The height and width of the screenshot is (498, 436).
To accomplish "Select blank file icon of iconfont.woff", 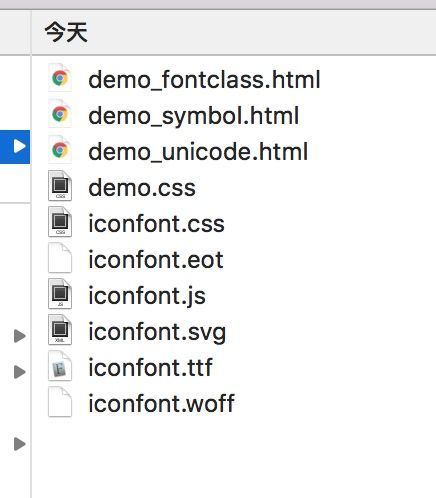I will pos(60,402).
